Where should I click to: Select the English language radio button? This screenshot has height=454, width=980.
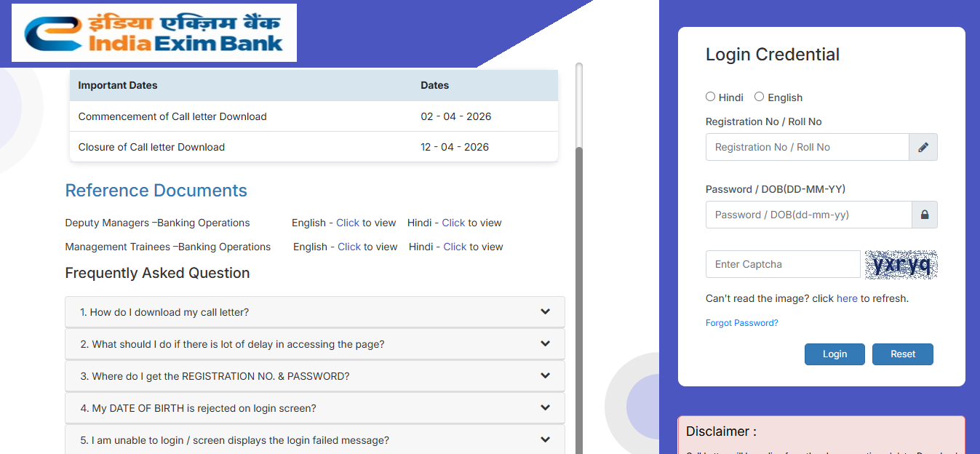click(760, 97)
